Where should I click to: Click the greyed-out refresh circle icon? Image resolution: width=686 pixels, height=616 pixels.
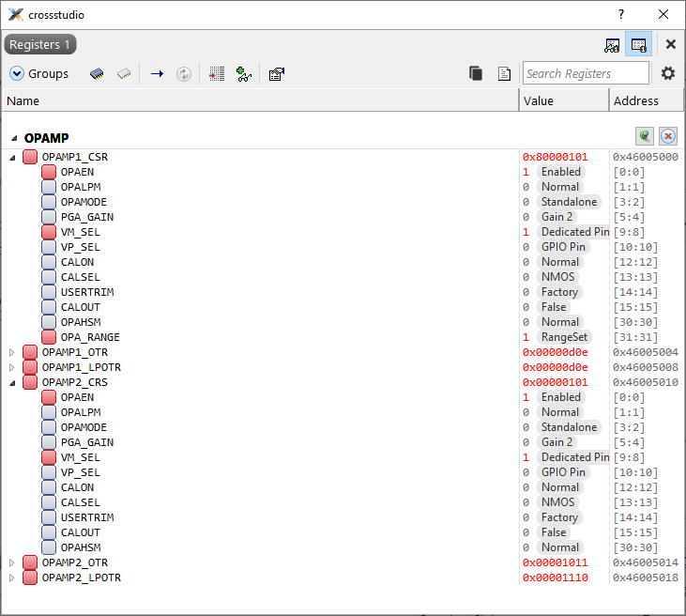click(184, 74)
